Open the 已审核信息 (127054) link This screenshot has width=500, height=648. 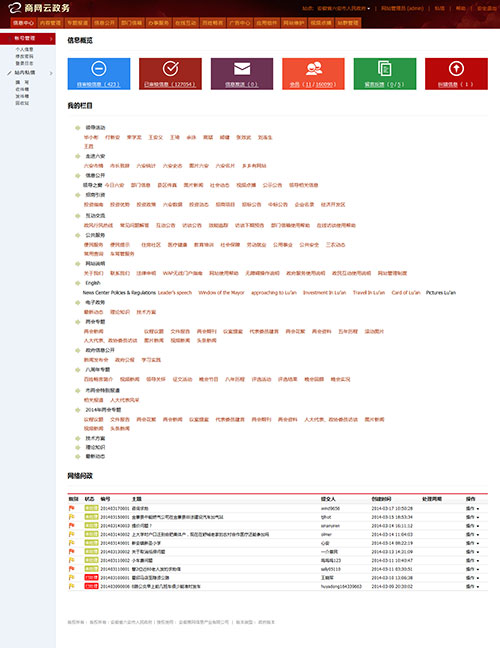click(x=170, y=84)
